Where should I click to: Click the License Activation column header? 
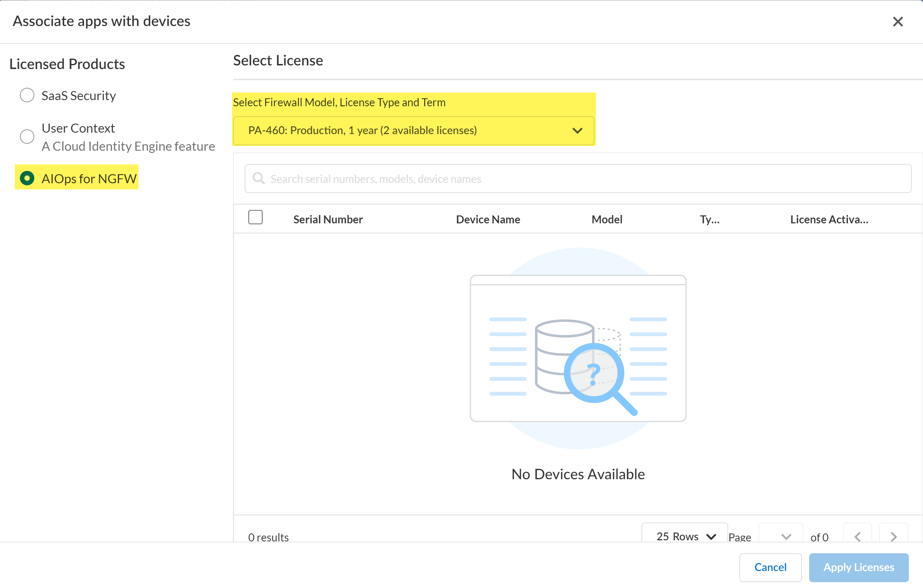coord(829,220)
